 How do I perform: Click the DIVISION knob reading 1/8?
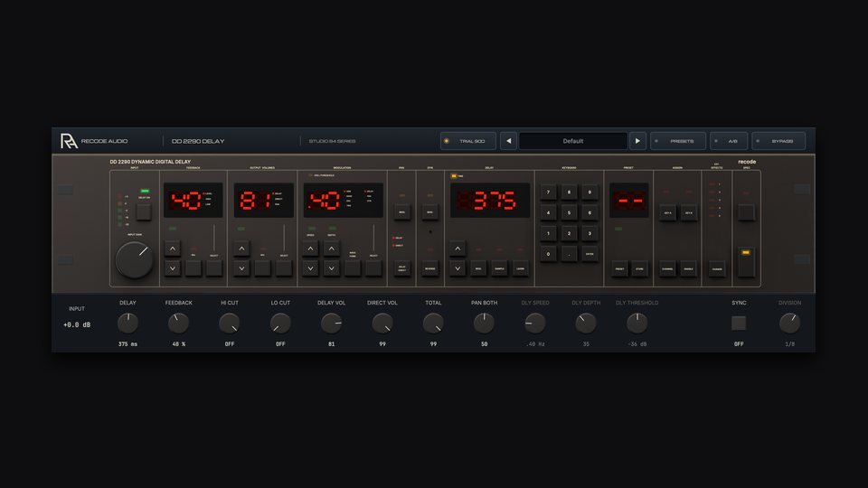coord(789,324)
